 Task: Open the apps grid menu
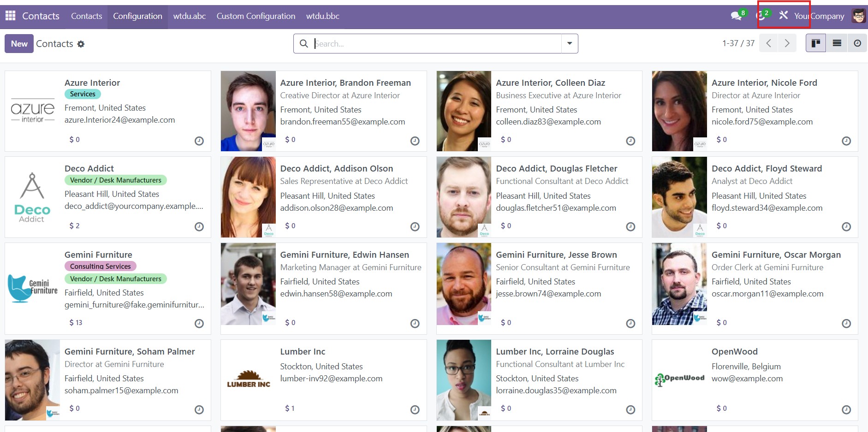tap(10, 16)
